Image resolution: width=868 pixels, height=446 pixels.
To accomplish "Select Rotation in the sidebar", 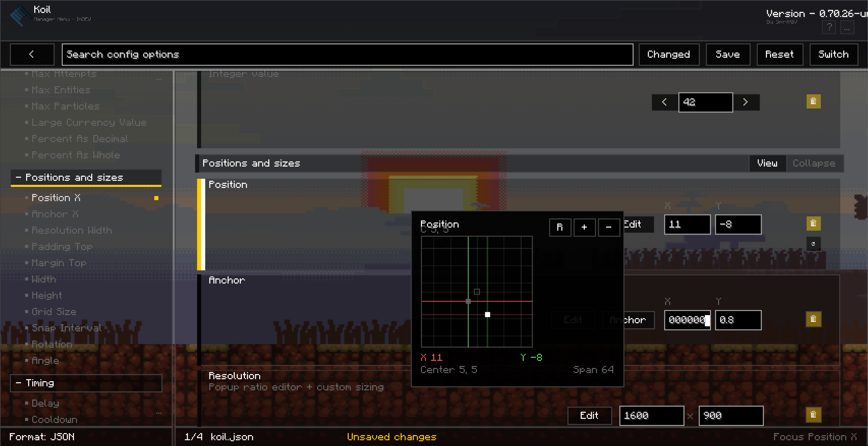I will click(52, 344).
